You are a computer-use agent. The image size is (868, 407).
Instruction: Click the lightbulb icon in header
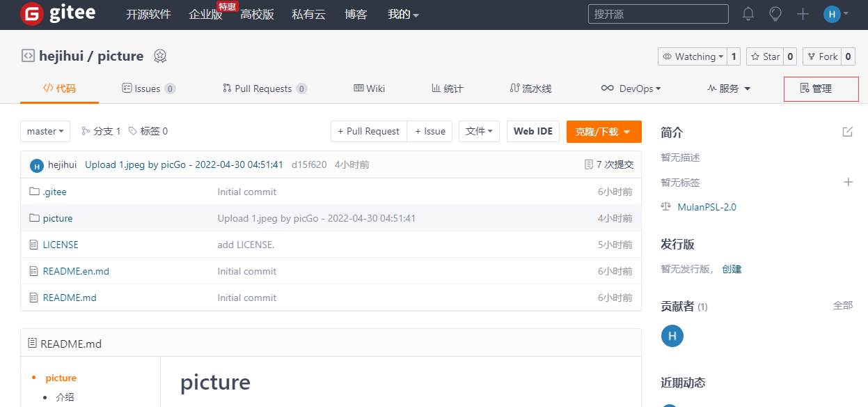coord(775,14)
